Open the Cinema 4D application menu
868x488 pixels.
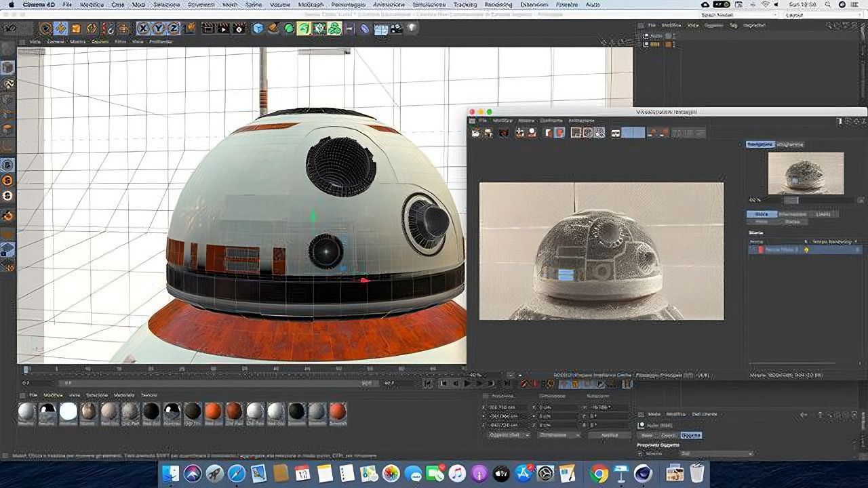tap(39, 4)
